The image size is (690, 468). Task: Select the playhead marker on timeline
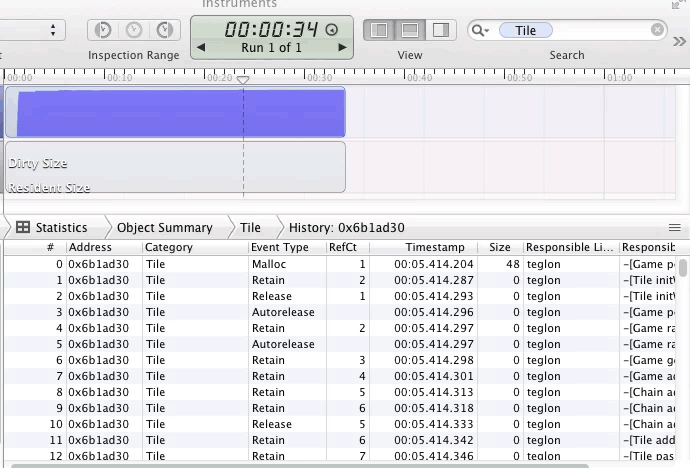pyautogui.click(x=243, y=80)
